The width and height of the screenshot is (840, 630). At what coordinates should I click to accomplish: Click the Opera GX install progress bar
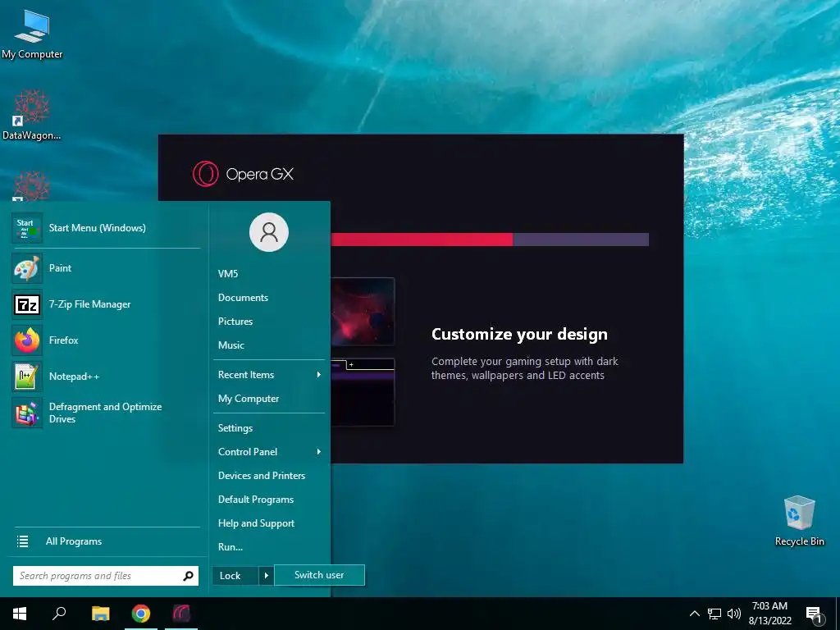490,240
